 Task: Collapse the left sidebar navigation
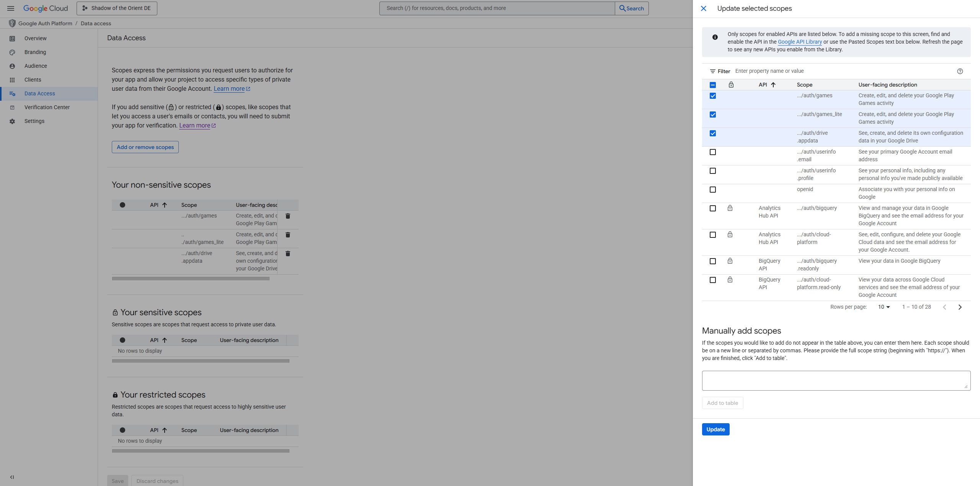tap(12, 477)
